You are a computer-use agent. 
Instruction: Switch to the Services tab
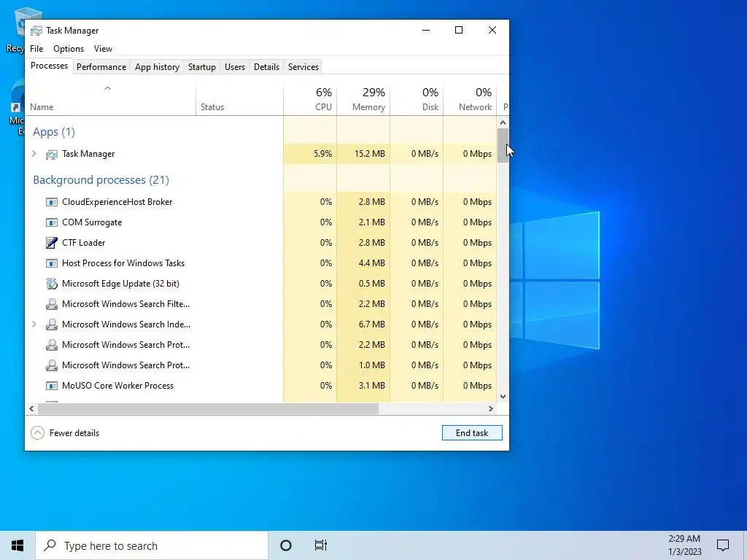coord(303,67)
